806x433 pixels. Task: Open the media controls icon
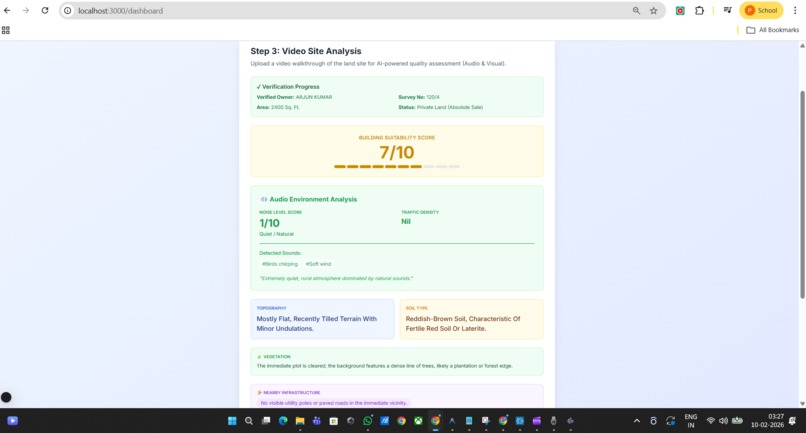pyautogui.click(x=727, y=10)
